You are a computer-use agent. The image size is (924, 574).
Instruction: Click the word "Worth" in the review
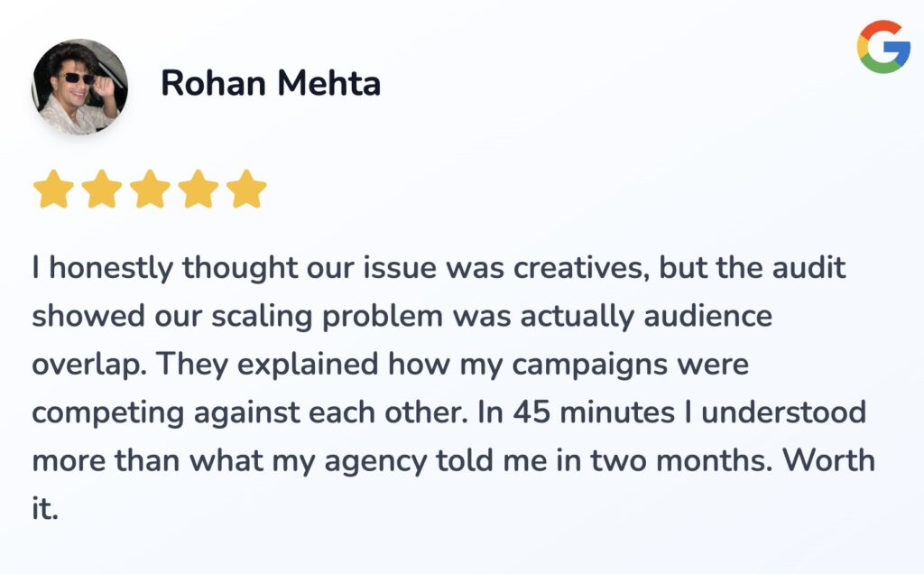[x=828, y=462]
